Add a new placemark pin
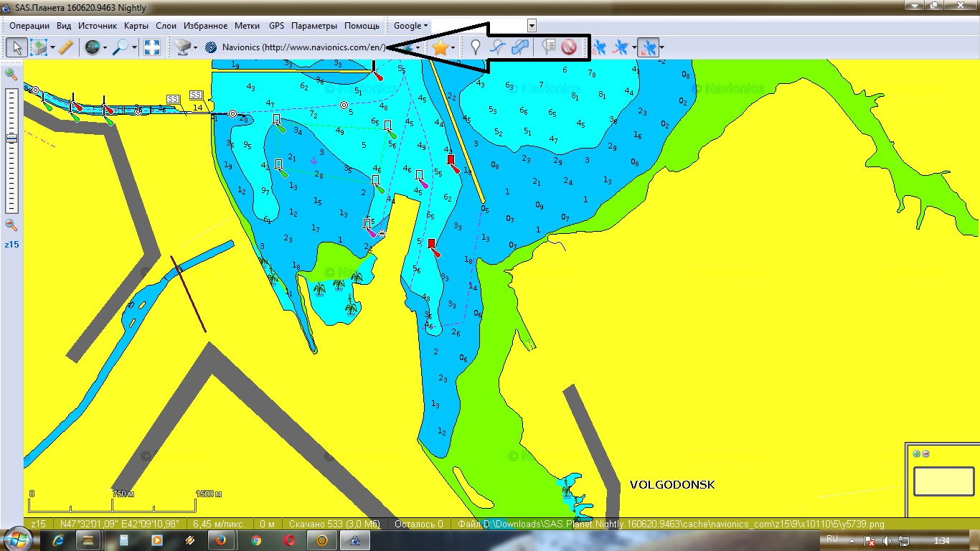 475,47
